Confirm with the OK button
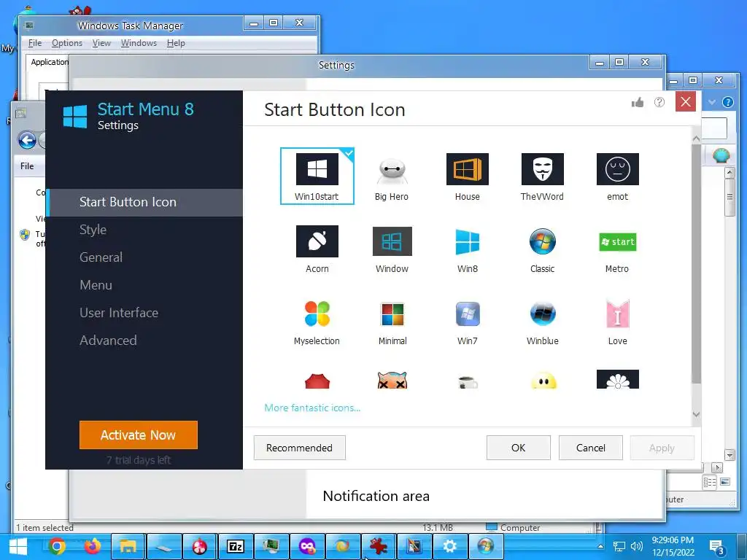The width and height of the screenshot is (747, 560). 519,448
